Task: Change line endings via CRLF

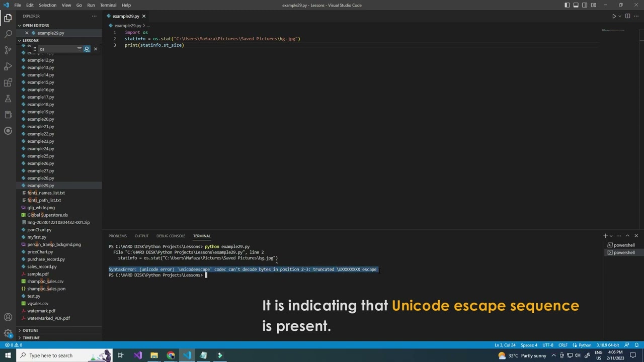Action: tap(563, 345)
